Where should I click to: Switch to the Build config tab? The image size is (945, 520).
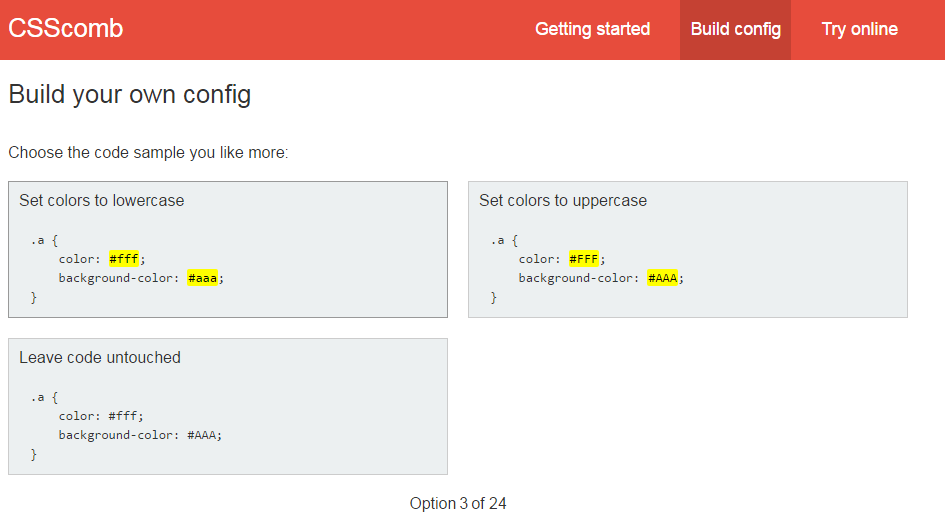735,30
